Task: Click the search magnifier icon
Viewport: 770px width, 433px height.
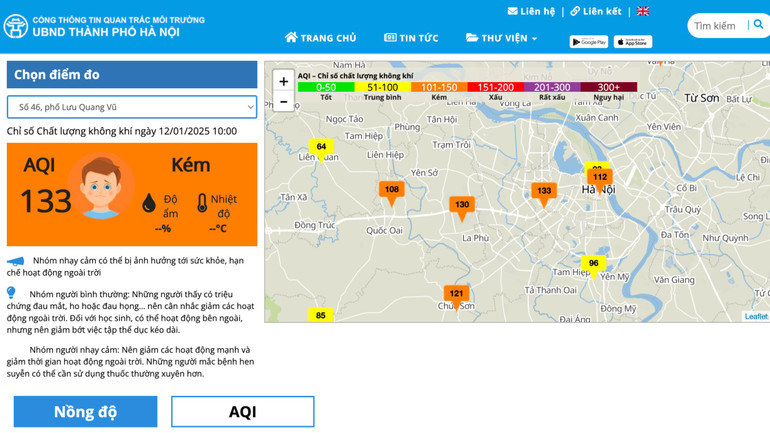Action: [759, 25]
